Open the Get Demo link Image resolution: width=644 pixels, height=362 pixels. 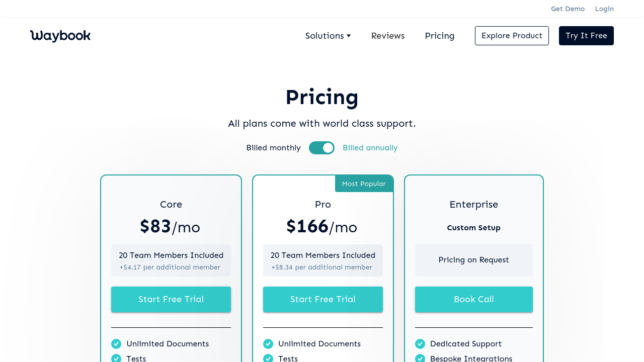(568, 9)
